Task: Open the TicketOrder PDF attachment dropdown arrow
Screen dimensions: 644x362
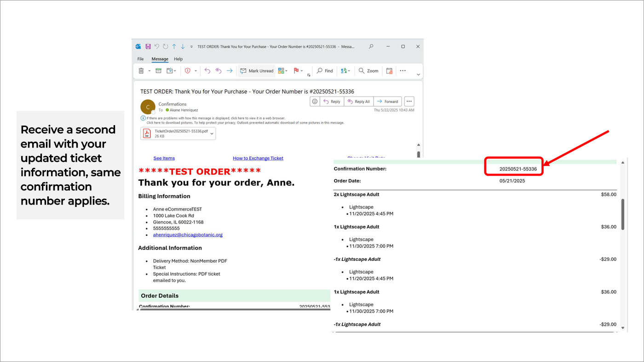Action: [x=212, y=133]
